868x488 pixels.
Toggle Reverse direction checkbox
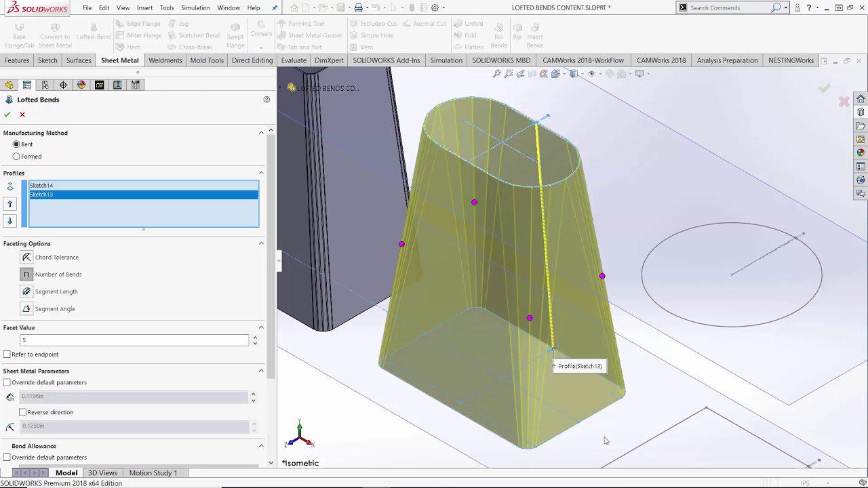pyautogui.click(x=22, y=412)
